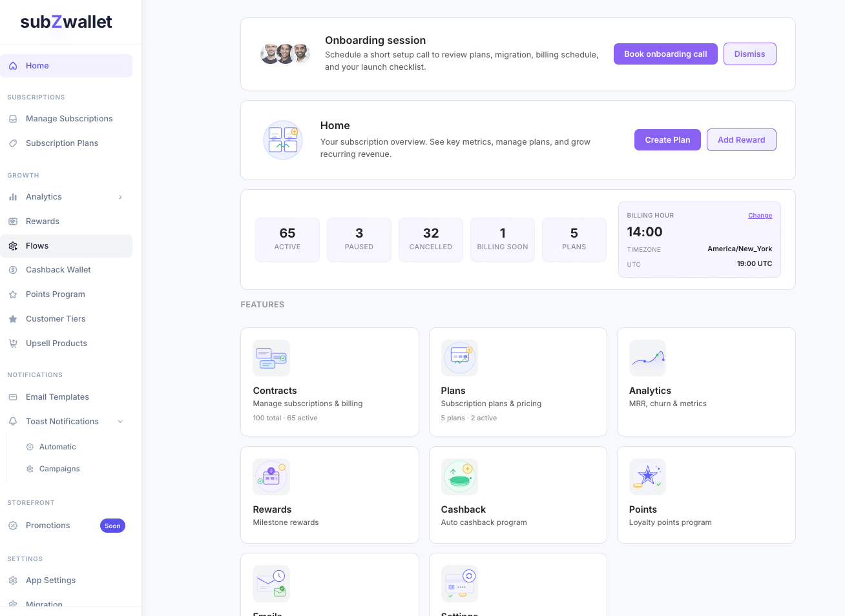Click the Points feature star illustration
The width and height of the screenshot is (845, 616).
click(647, 477)
